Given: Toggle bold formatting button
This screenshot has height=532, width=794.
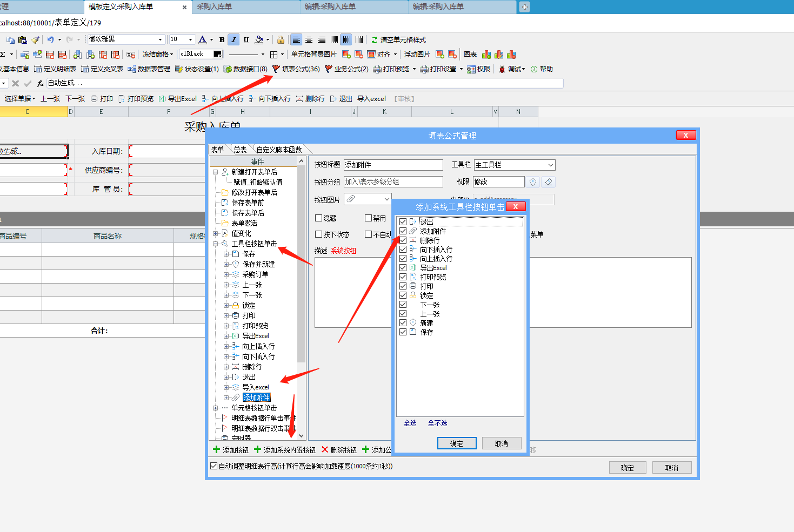Looking at the screenshot, I should (x=222, y=39).
